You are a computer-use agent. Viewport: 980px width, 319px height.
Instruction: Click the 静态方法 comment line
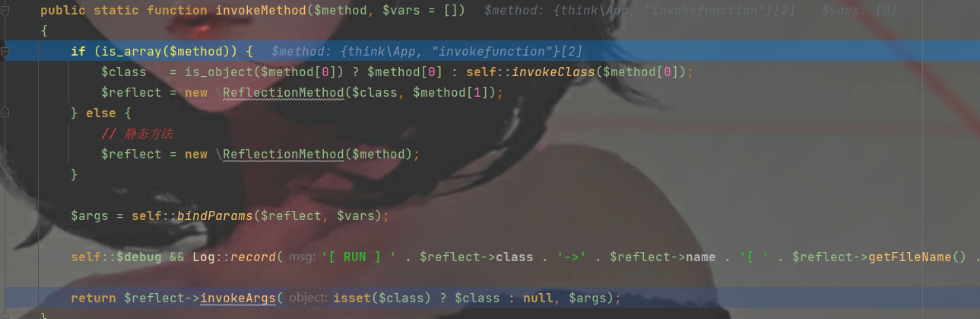coord(137,134)
